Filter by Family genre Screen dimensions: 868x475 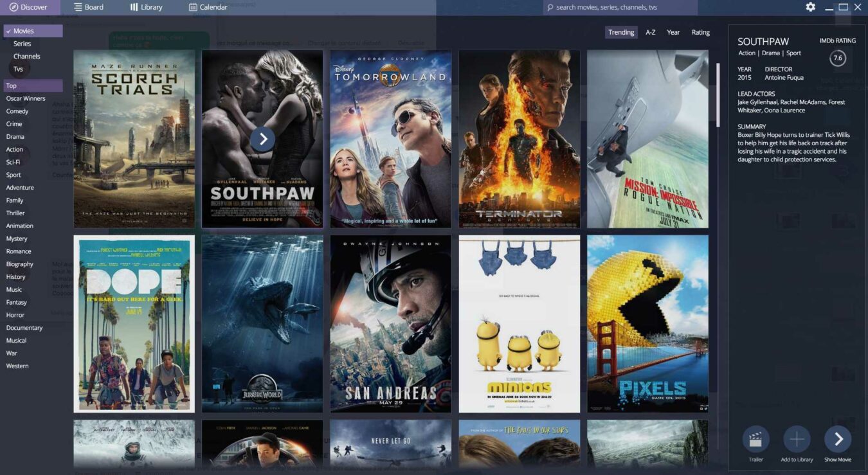[15, 201]
